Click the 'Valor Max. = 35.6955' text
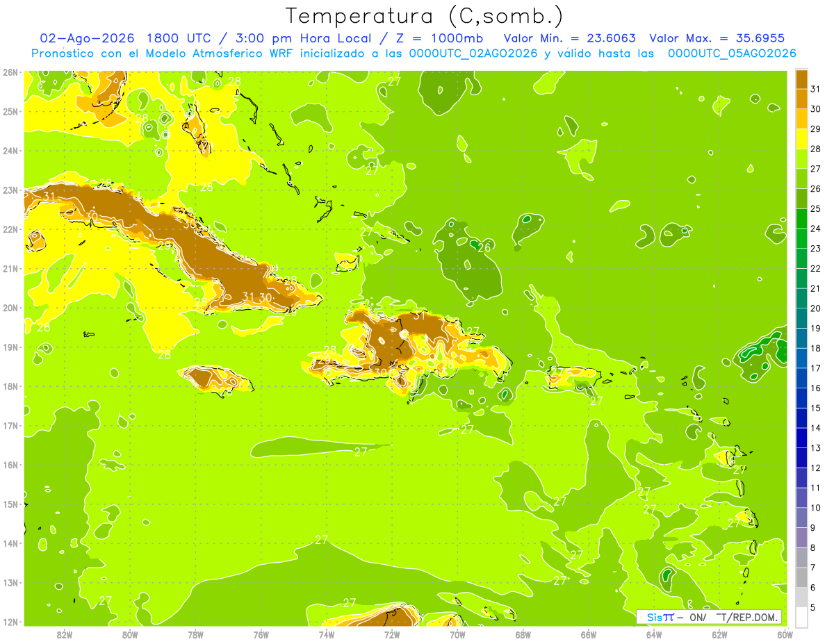The height and width of the screenshot is (644, 834). [x=717, y=38]
